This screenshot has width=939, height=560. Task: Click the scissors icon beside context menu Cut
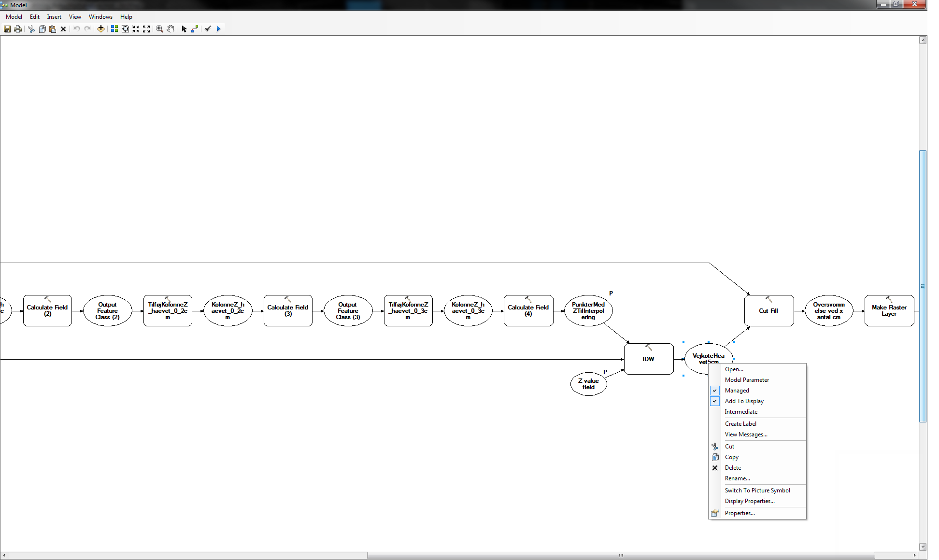[715, 447]
